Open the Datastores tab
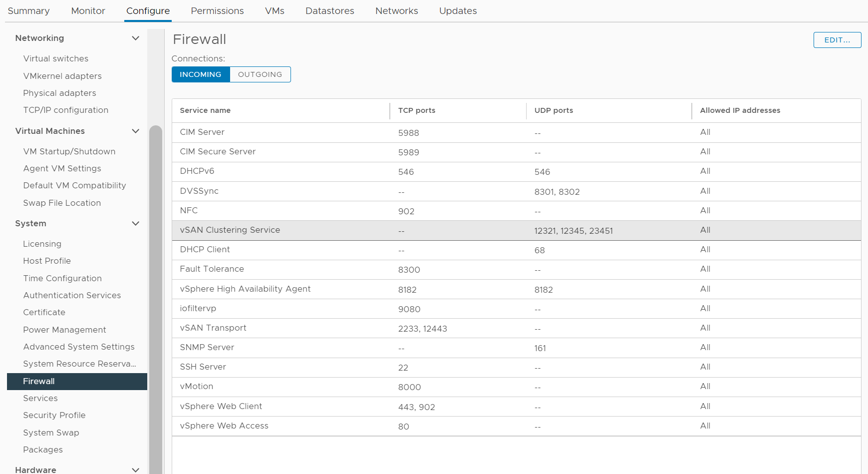Viewport: 868px width, 474px height. tap(329, 11)
